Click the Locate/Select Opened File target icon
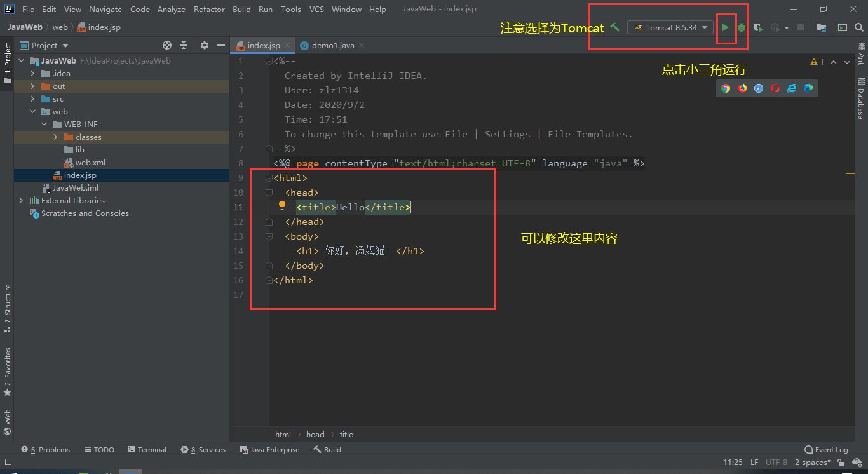Viewport: 868px width, 474px height. tap(167, 45)
